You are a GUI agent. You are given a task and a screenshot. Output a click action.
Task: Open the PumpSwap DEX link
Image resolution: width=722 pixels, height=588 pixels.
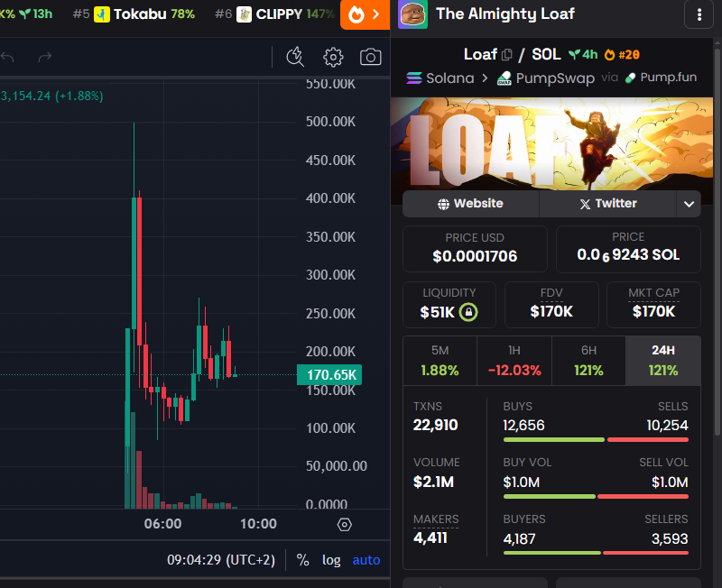coord(546,78)
